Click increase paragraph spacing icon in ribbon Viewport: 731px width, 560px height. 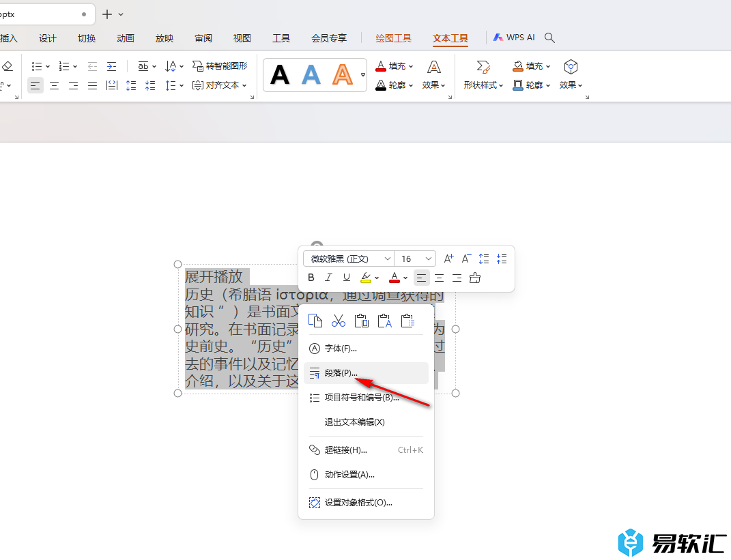tap(131, 85)
